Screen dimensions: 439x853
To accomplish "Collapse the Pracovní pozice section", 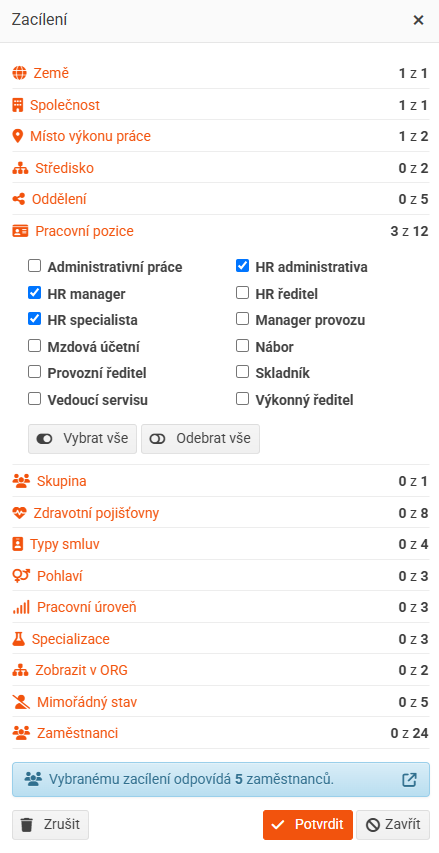I will point(220,231).
